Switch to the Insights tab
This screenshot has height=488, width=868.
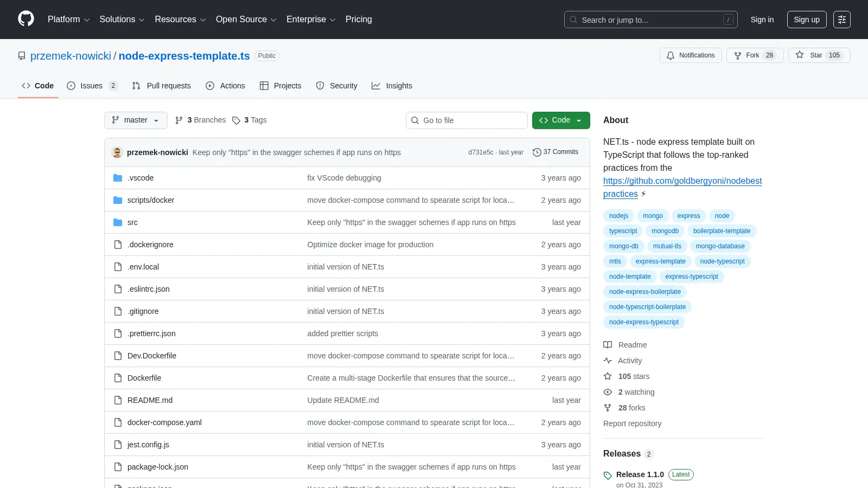tap(392, 86)
